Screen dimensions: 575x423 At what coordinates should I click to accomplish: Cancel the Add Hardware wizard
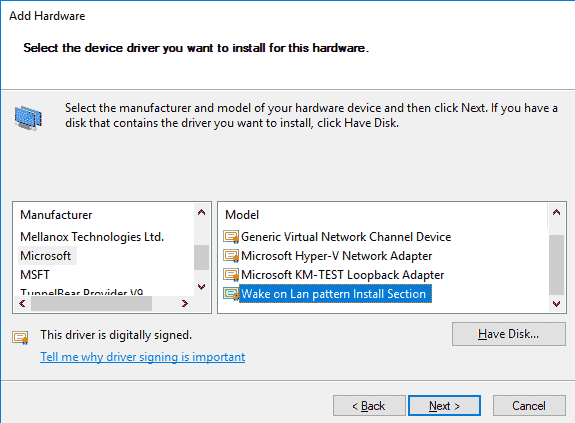[529, 405]
